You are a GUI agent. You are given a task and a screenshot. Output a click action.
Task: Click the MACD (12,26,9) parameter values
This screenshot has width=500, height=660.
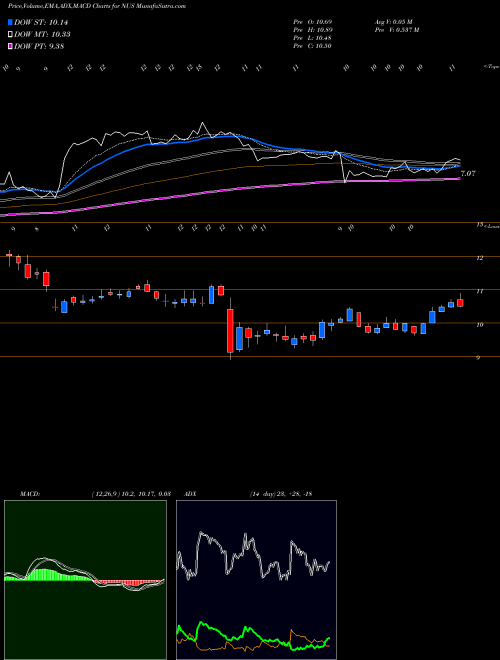(x=130, y=494)
